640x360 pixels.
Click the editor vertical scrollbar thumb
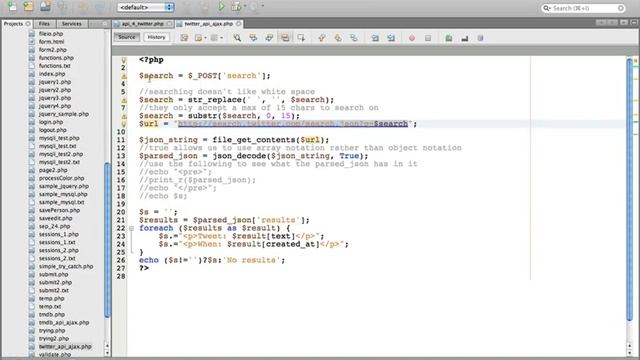[x=629, y=190]
